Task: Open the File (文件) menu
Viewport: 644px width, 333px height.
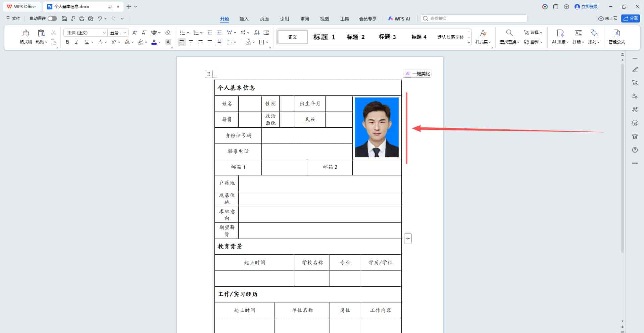Action: pyautogui.click(x=13, y=18)
